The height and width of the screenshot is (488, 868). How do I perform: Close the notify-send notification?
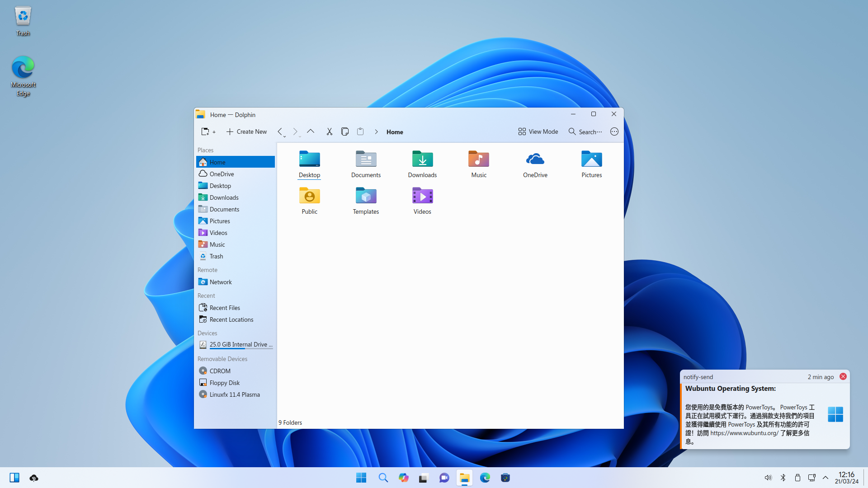(x=843, y=377)
